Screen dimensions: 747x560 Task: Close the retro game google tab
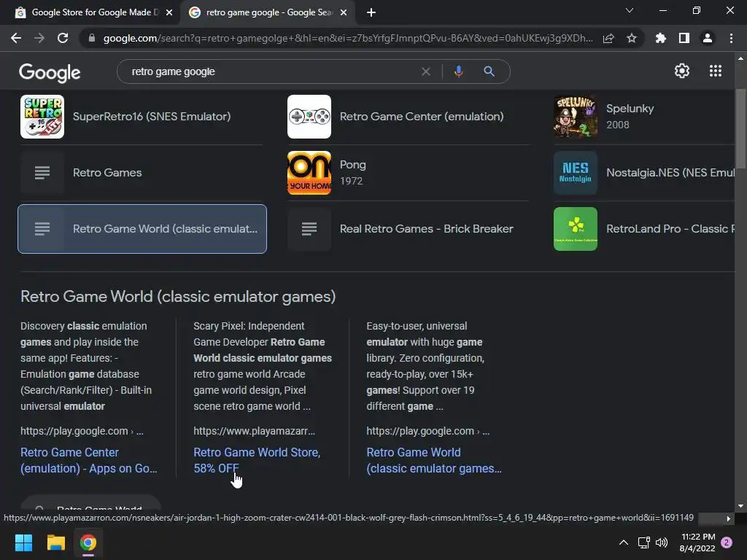(x=344, y=12)
